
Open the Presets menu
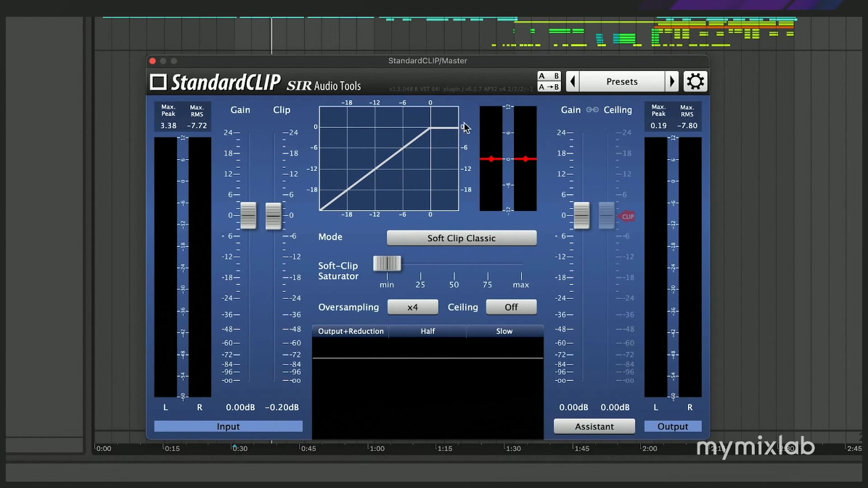point(622,82)
